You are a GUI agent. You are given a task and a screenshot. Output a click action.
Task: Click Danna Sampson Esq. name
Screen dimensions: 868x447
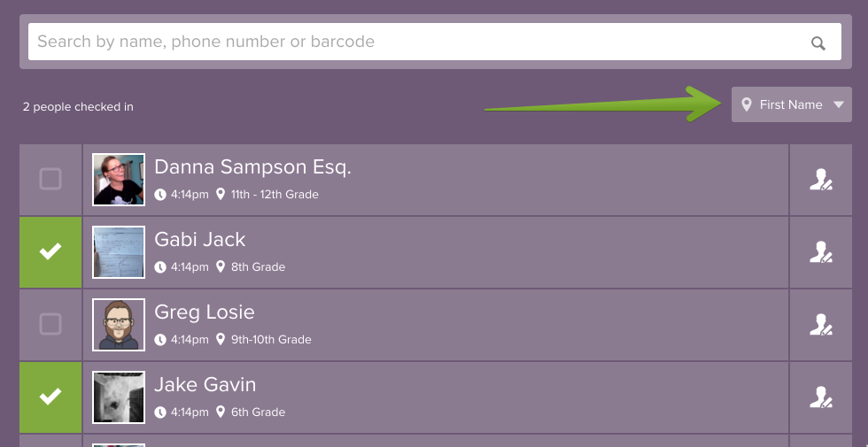252,167
